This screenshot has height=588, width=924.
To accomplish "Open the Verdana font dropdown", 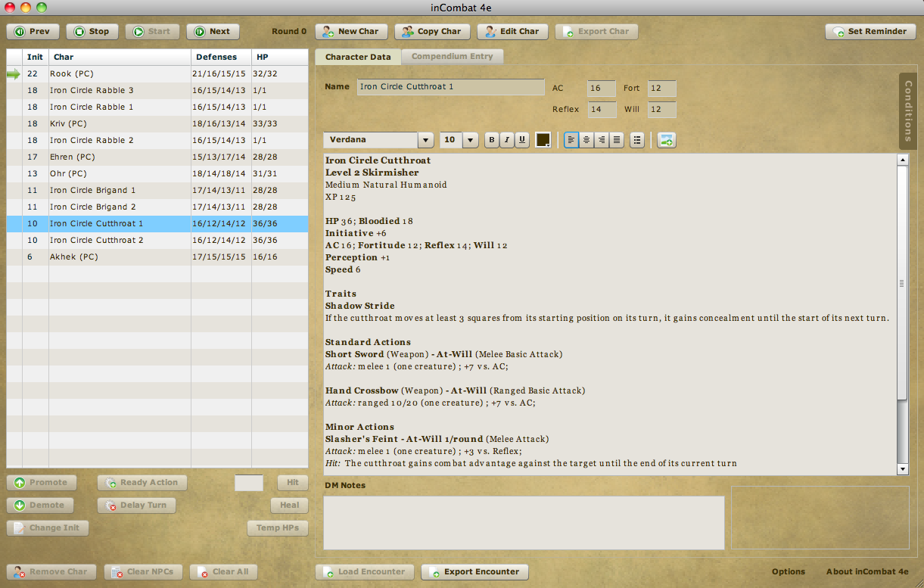I will tap(425, 140).
